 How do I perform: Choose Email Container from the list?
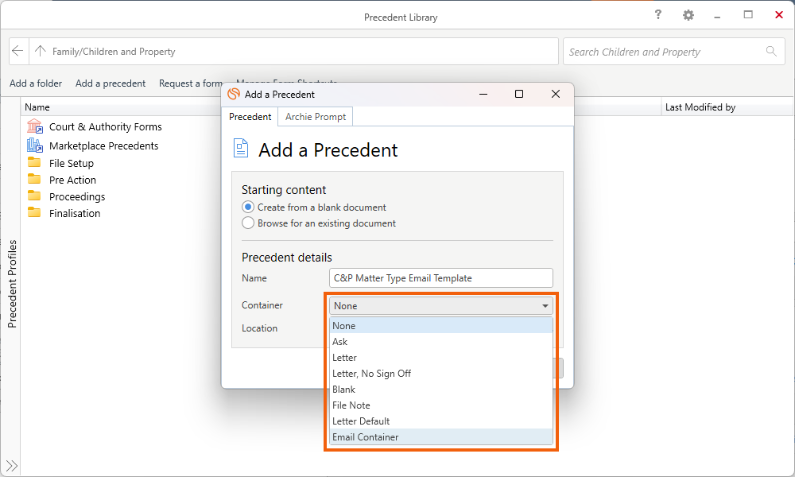point(365,437)
